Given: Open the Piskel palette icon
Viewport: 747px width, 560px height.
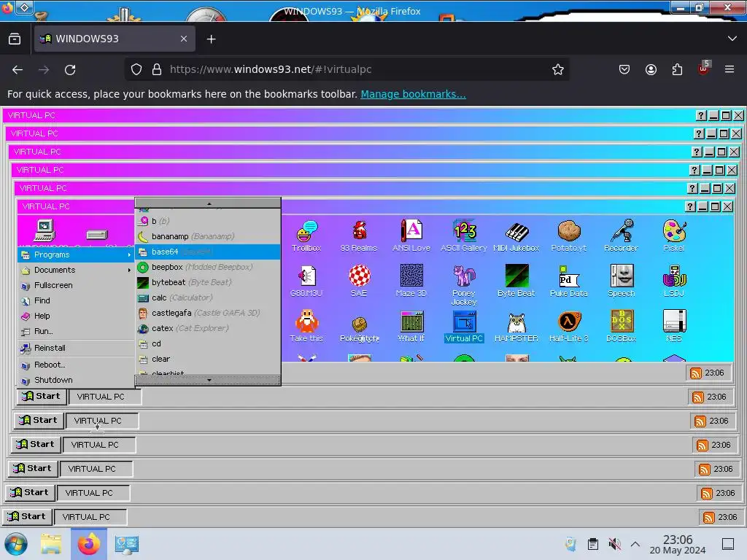Looking at the screenshot, I should coord(673,236).
